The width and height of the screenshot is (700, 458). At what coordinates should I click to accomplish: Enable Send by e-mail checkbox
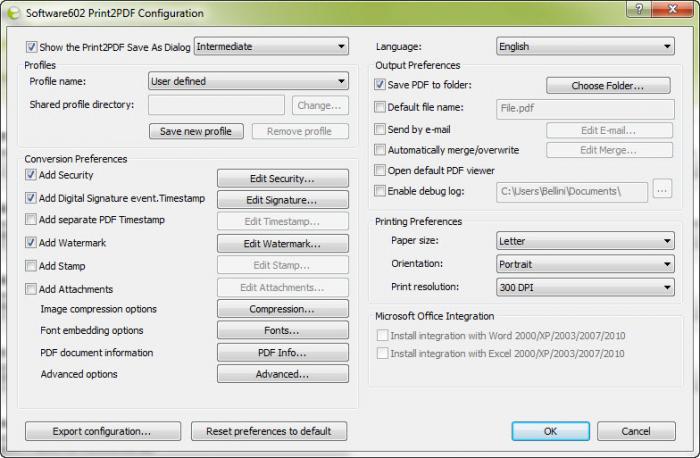tap(379, 129)
